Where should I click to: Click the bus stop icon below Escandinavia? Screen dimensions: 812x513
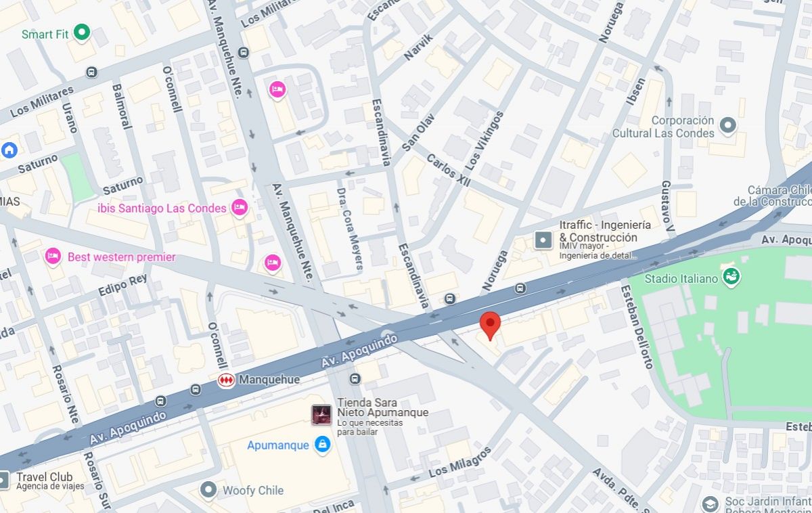tap(450, 298)
